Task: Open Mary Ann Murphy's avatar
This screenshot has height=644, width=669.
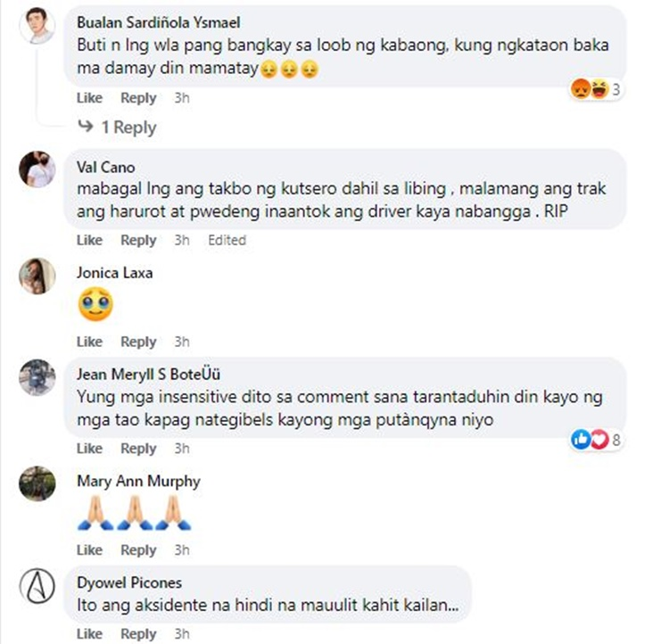Action: [37, 483]
